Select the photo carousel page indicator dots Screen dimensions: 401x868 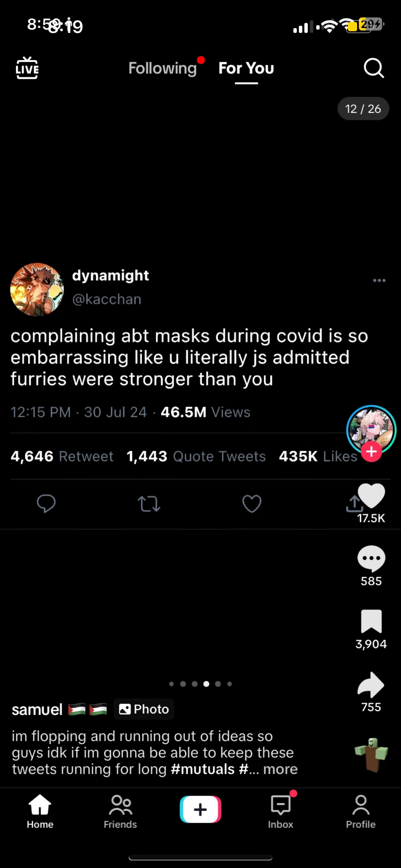point(200,684)
